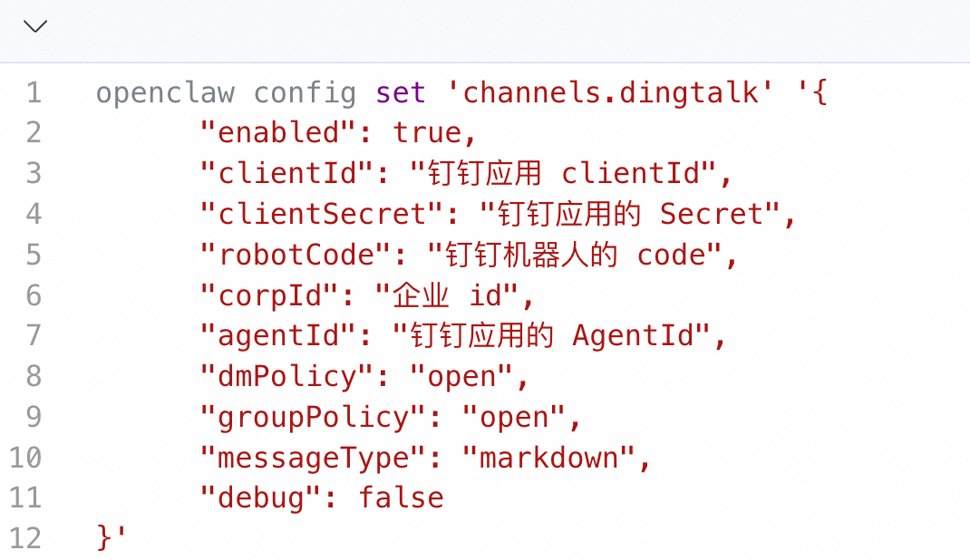This screenshot has width=970, height=560.
Task: Click the "groupPolicy" key text
Action: [x=313, y=417]
